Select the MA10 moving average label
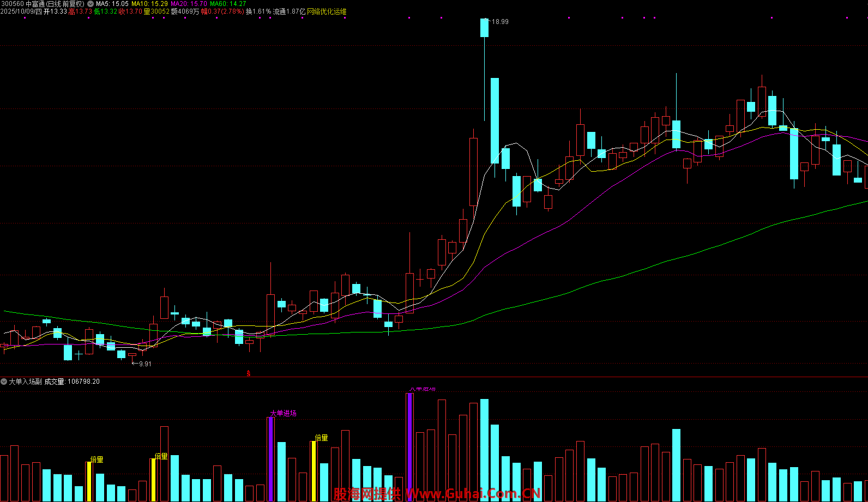868x502 pixels. pos(149,4)
